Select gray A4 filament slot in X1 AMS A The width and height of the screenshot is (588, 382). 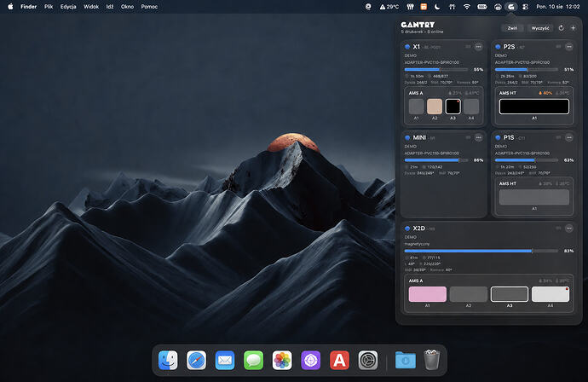click(x=471, y=107)
